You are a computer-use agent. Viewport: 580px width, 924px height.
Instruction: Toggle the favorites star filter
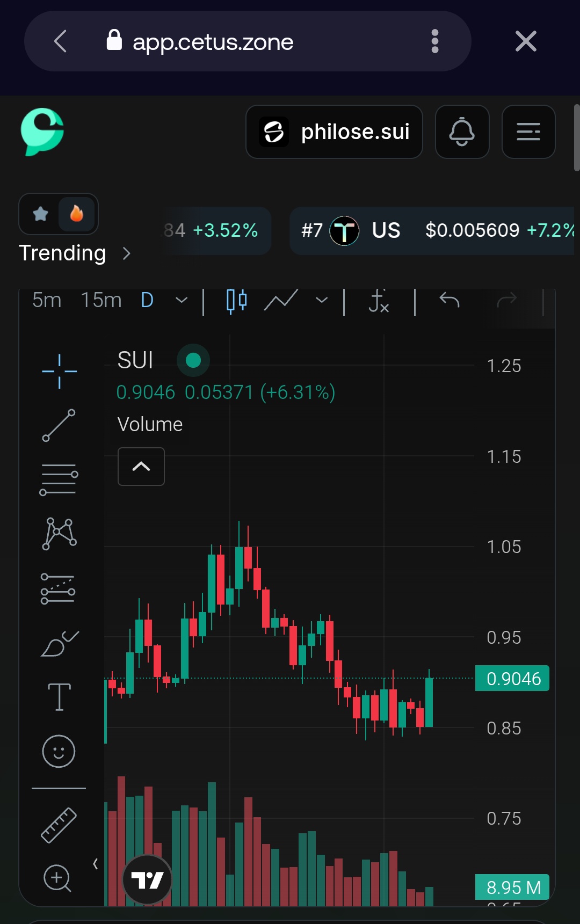click(41, 214)
